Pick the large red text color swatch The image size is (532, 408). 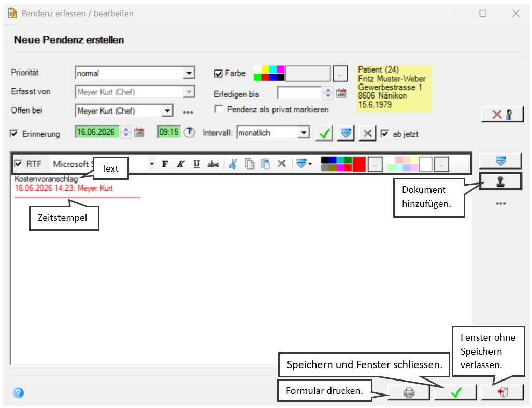coord(359,164)
